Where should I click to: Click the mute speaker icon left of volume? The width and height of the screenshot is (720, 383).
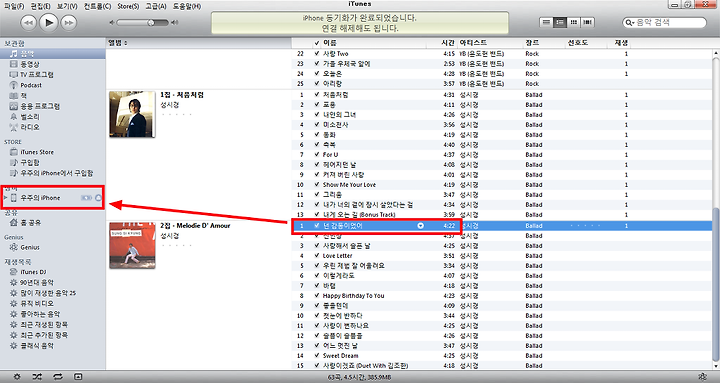(112, 23)
